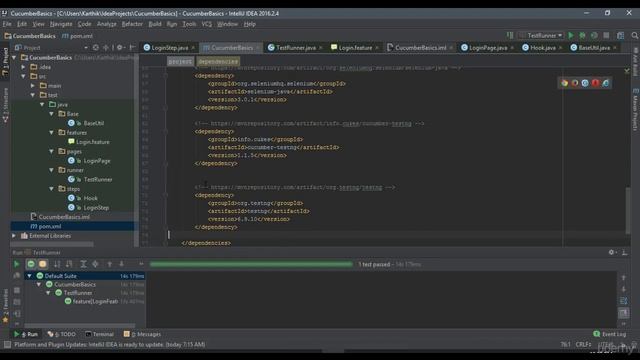Open Project panel settings gear

click(120, 47)
